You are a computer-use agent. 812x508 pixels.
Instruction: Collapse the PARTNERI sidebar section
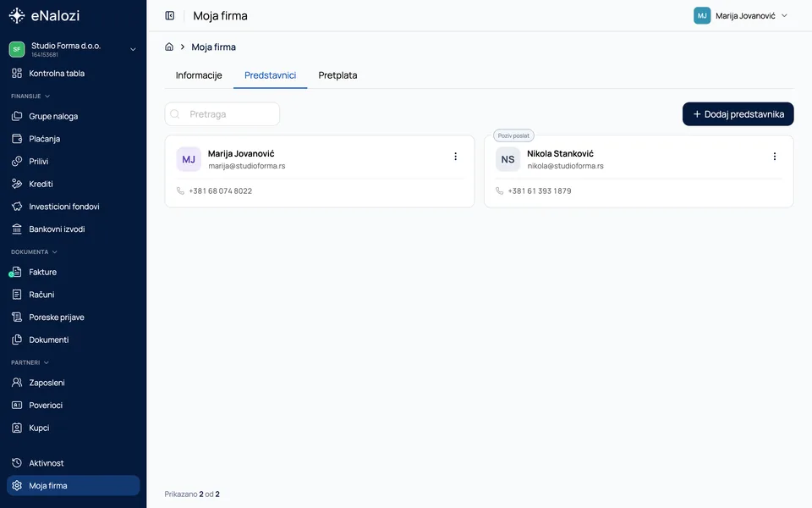tap(46, 362)
